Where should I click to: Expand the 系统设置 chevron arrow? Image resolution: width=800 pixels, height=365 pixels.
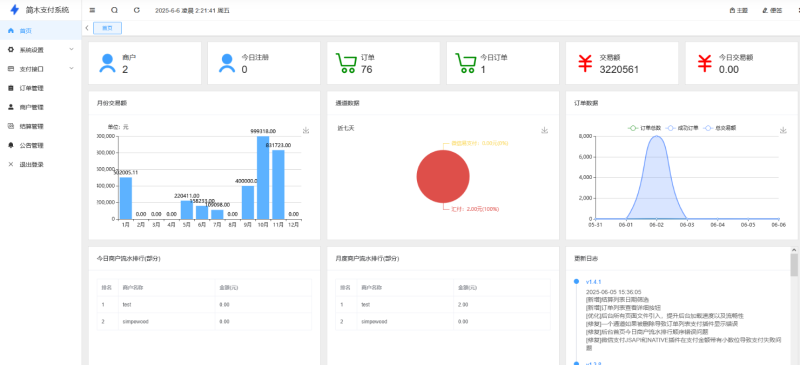pyautogui.click(x=71, y=50)
